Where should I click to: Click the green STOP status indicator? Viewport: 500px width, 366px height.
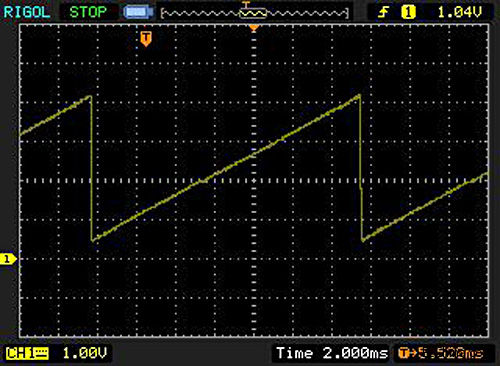click(88, 12)
